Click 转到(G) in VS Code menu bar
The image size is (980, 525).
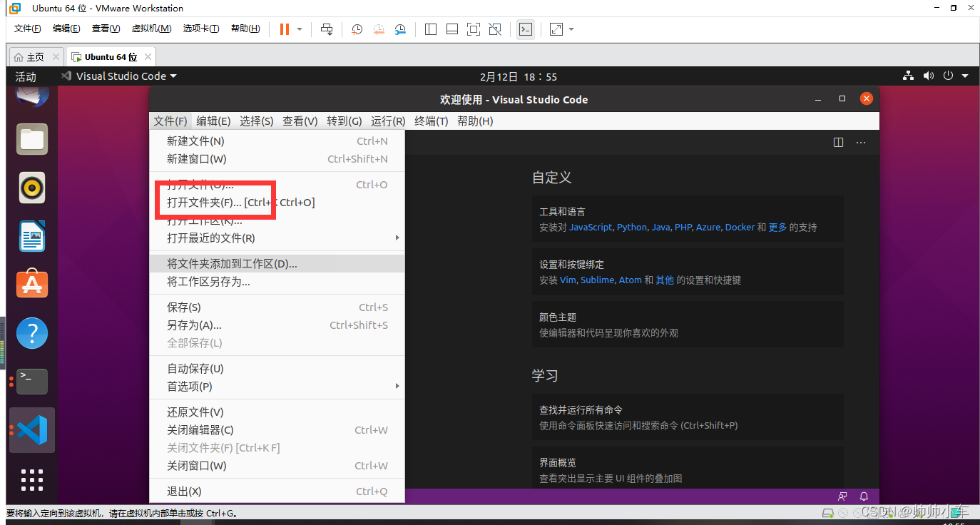344,121
